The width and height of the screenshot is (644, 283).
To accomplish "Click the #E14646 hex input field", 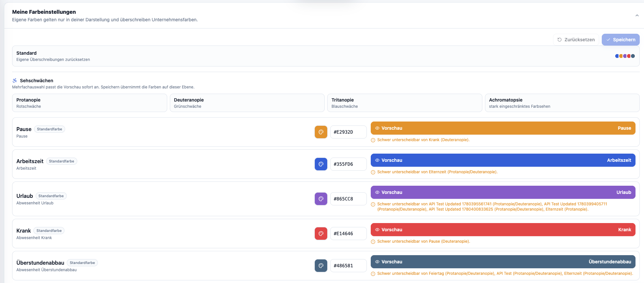I will [348, 234].
